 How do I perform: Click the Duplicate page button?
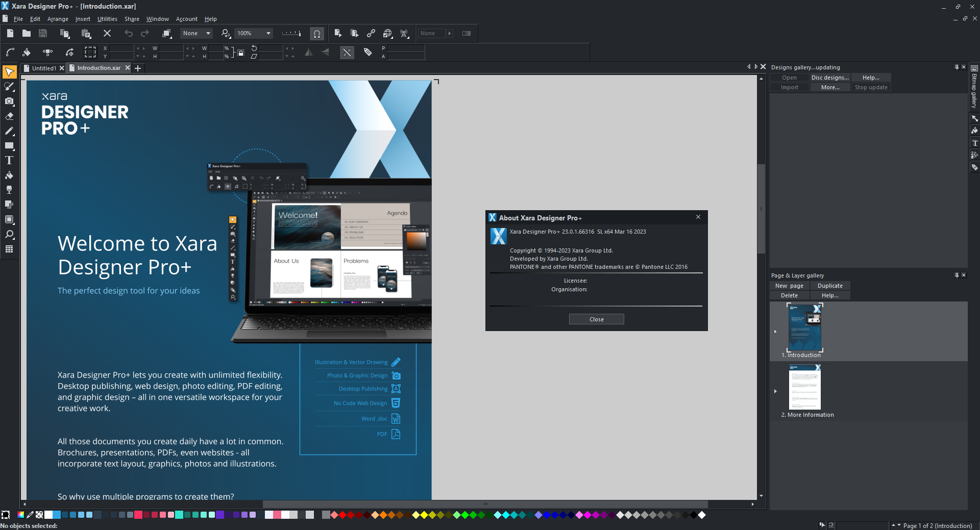[830, 286]
